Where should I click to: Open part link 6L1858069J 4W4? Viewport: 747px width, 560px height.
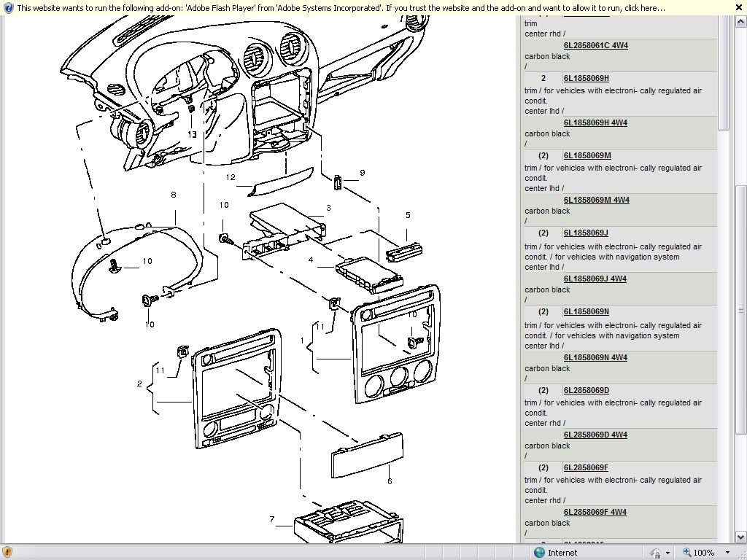[595, 279]
